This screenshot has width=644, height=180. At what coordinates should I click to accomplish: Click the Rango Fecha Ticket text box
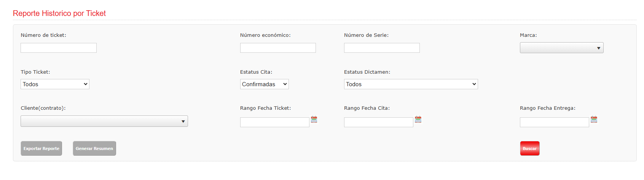pos(275,122)
